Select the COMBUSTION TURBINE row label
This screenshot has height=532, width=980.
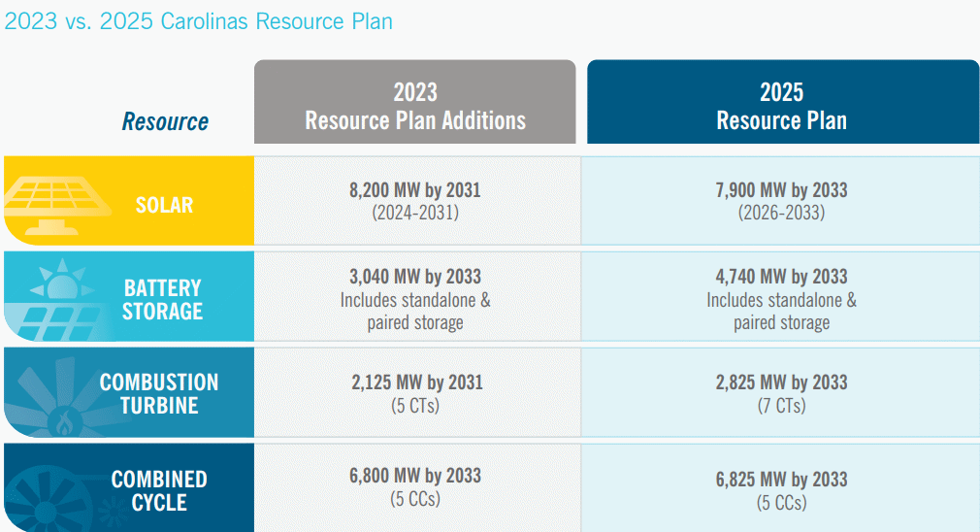pyautogui.click(x=159, y=393)
